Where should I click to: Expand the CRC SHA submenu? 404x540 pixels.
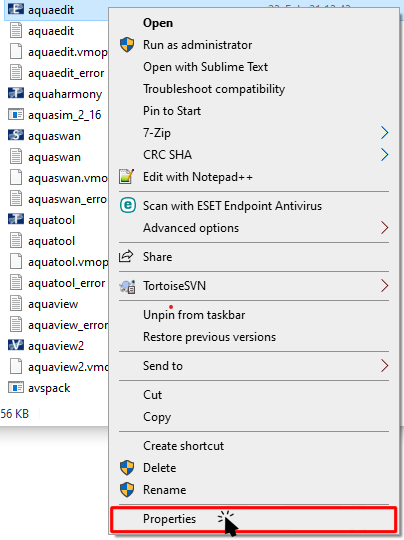click(x=384, y=155)
